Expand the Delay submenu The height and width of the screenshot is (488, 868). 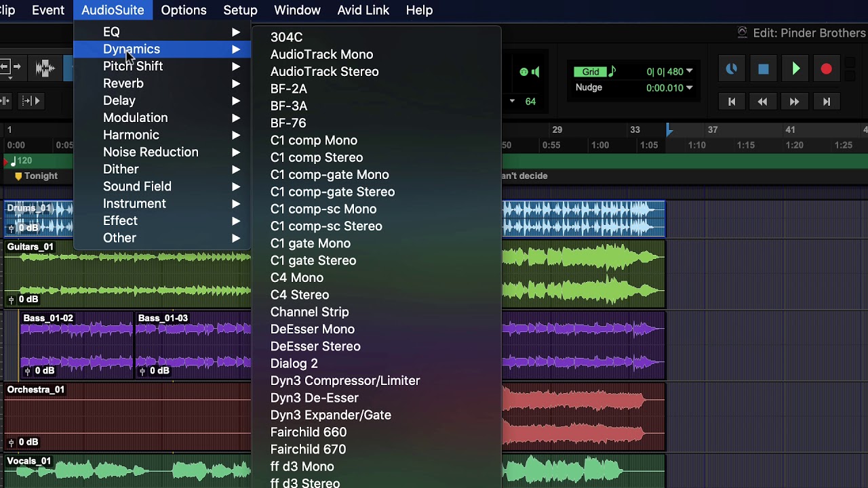tap(162, 100)
